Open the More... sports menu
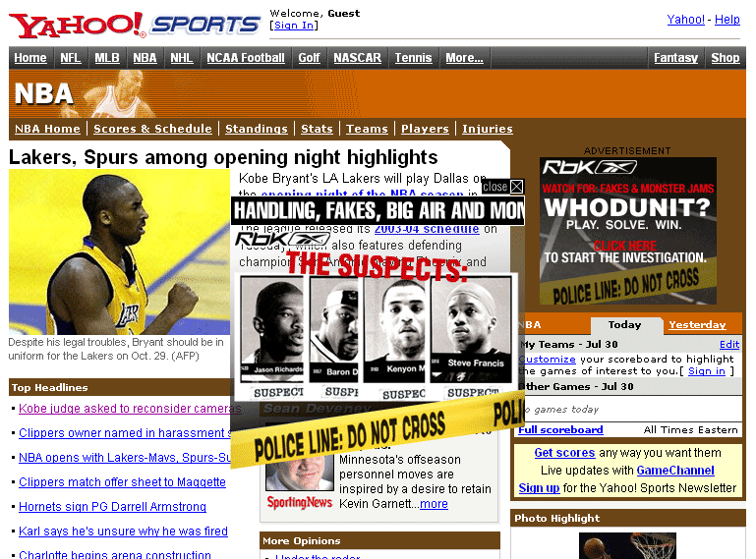Viewport: 756px width, 559px height. (464, 58)
